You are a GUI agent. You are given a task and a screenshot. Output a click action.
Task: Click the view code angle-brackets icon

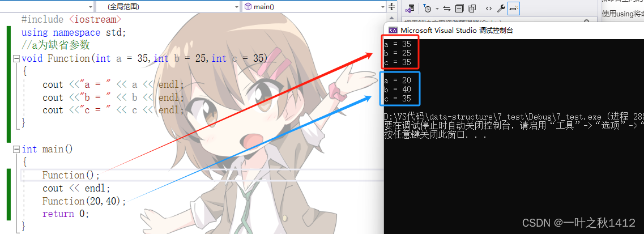pyautogui.click(x=488, y=8)
